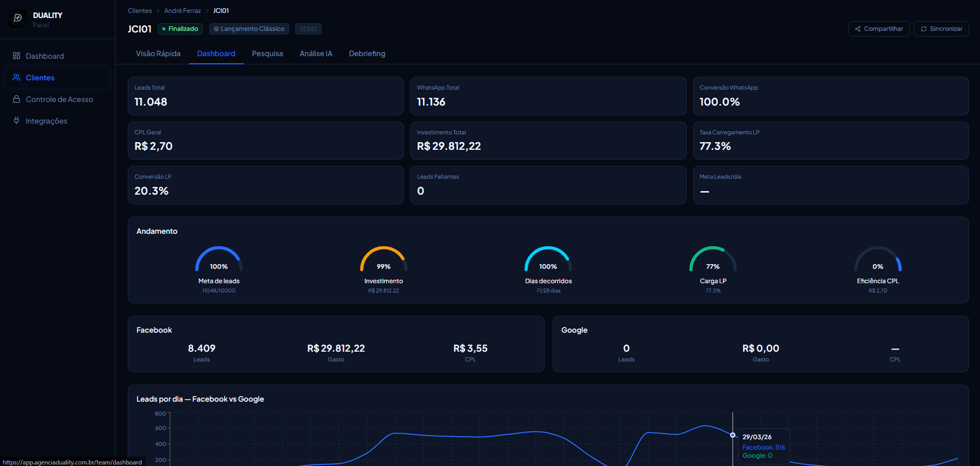Click the Facebook: 516 tooltip entry

pos(764,447)
